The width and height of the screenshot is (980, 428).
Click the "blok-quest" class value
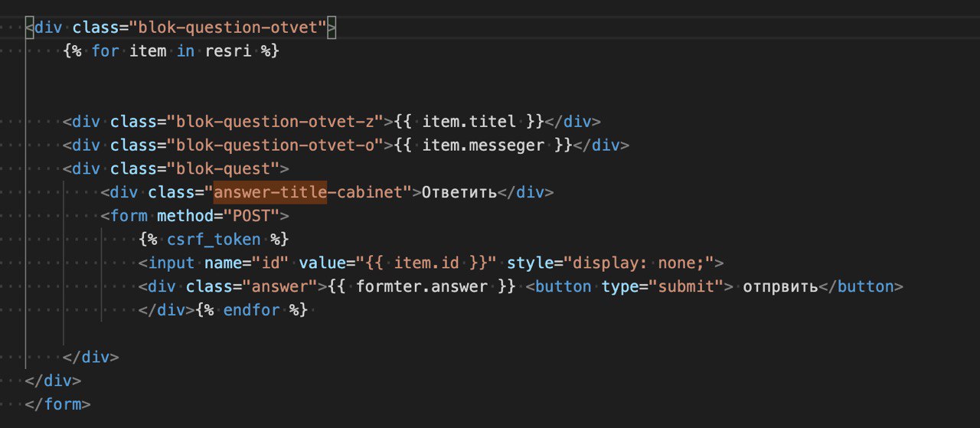tap(228, 169)
